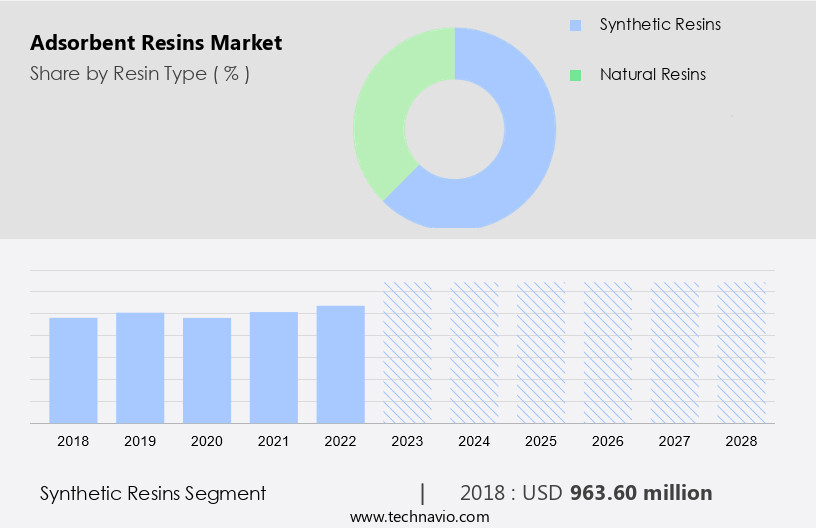
Task: Click the hatched 2028 forecast bar
Action: 742,352
